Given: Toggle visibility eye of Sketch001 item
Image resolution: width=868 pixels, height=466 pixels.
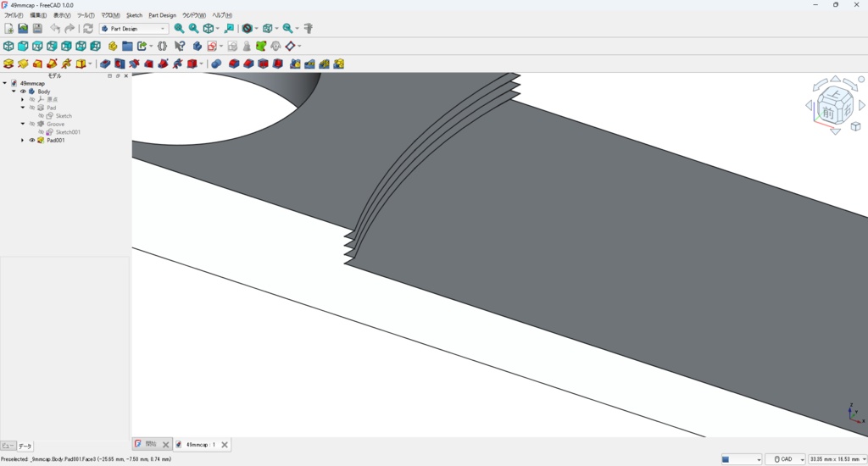Looking at the screenshot, I should (x=41, y=132).
